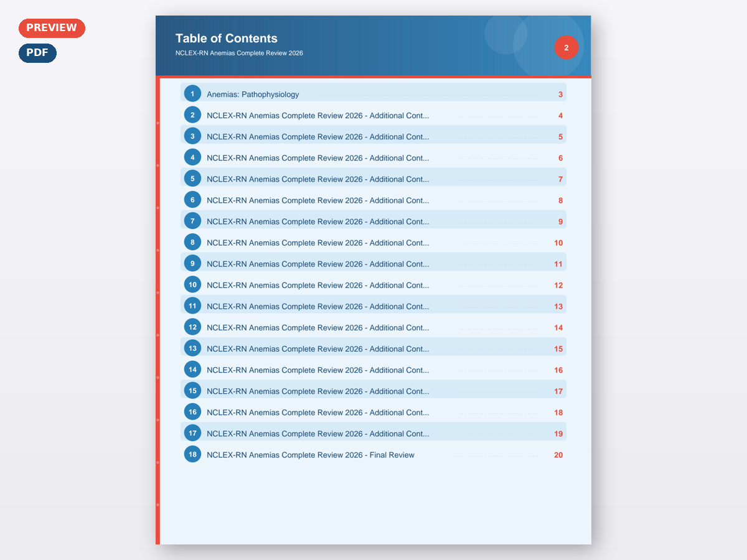
Task: Click the Table of Contents heading
Action: click(227, 39)
